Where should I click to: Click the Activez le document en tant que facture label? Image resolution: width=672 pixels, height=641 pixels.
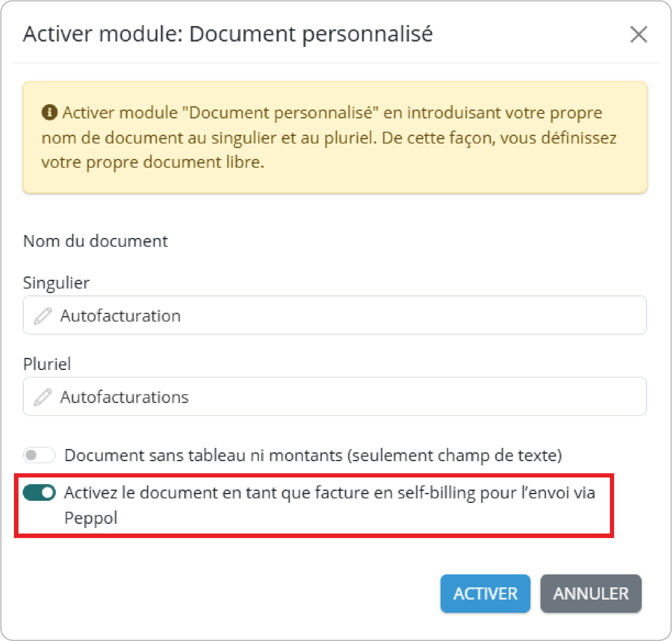[329, 493]
